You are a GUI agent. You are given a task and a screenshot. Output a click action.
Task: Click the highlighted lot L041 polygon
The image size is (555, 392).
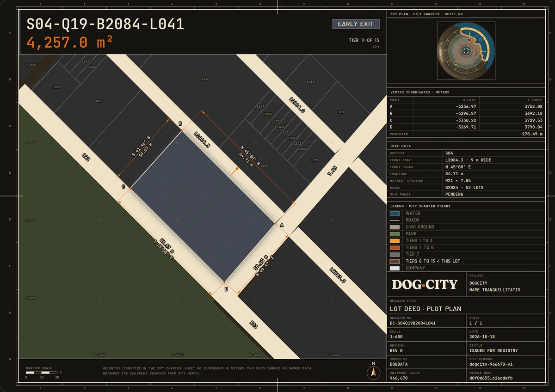[203, 207]
